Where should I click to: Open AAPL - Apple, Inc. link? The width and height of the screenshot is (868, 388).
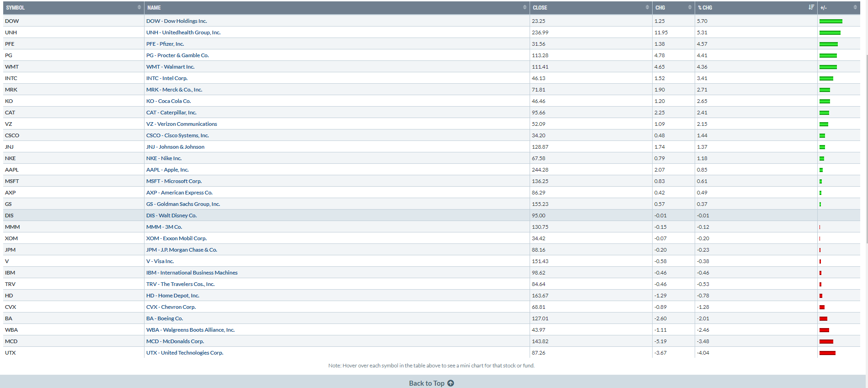167,170
